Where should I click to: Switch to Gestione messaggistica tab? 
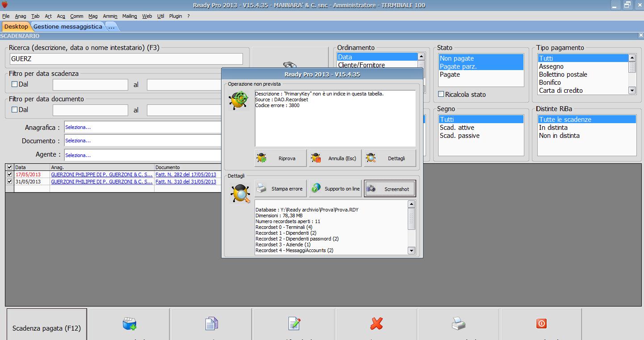click(68, 26)
